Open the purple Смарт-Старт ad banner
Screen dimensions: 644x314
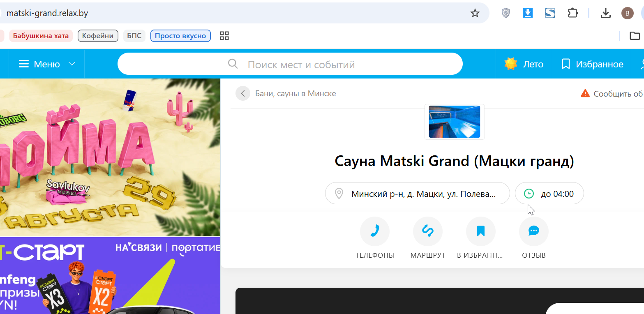coord(110,276)
